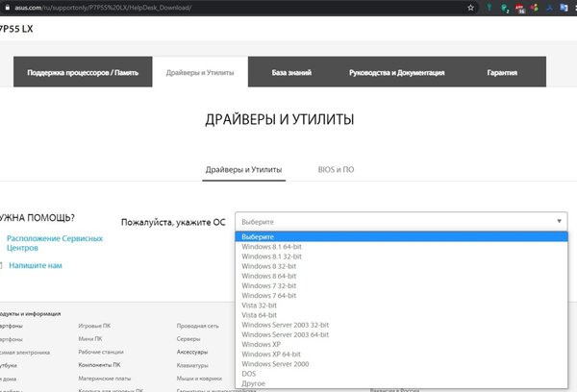This screenshot has height=392, width=577.
Task: Click the asus.com URL in address bar
Action: point(103,8)
